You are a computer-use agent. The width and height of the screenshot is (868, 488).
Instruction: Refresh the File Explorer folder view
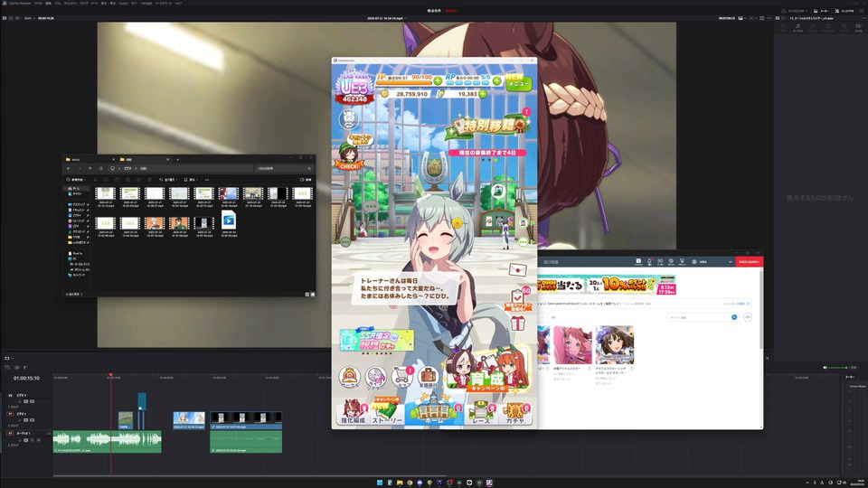coord(100,168)
